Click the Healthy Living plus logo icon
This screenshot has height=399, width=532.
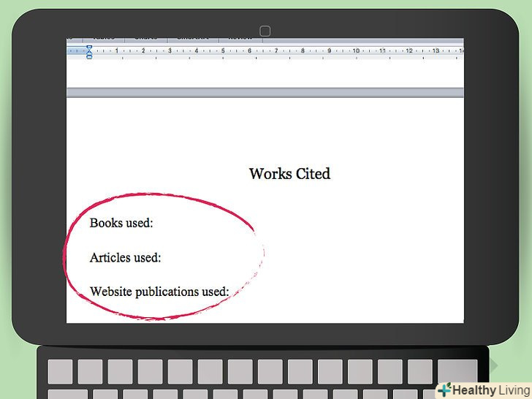(x=443, y=390)
